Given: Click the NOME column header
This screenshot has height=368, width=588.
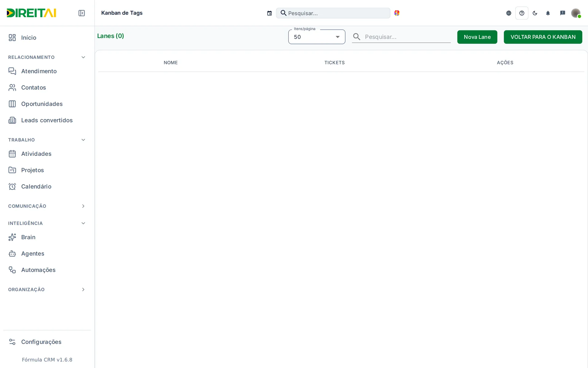Looking at the screenshot, I should [x=171, y=63].
